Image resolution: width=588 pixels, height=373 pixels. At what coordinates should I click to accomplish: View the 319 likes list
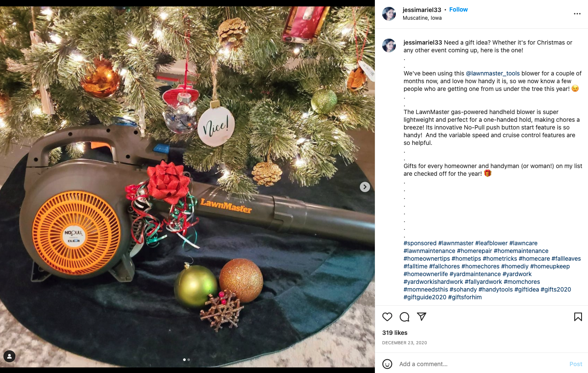click(x=395, y=333)
